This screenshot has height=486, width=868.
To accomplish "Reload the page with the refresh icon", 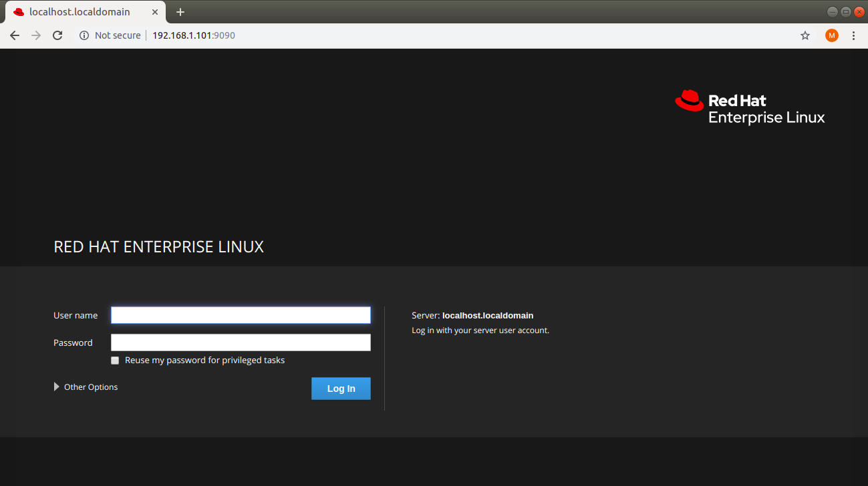I will pyautogui.click(x=57, y=35).
